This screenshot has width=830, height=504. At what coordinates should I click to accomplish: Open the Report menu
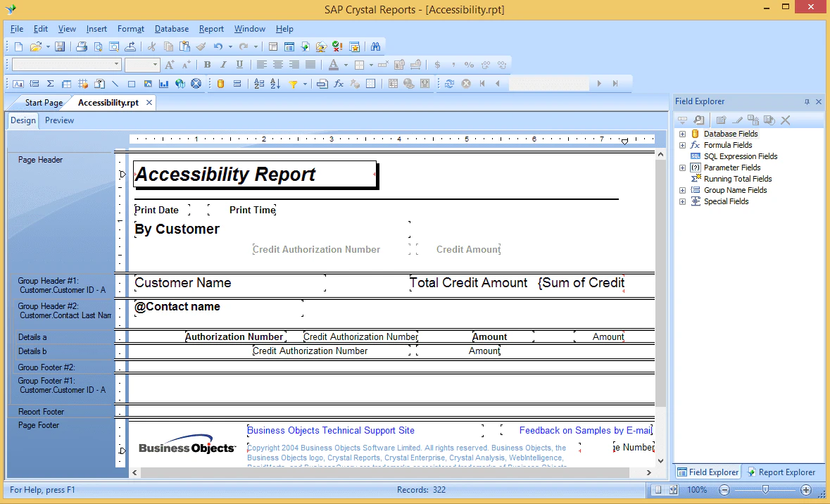tap(211, 29)
